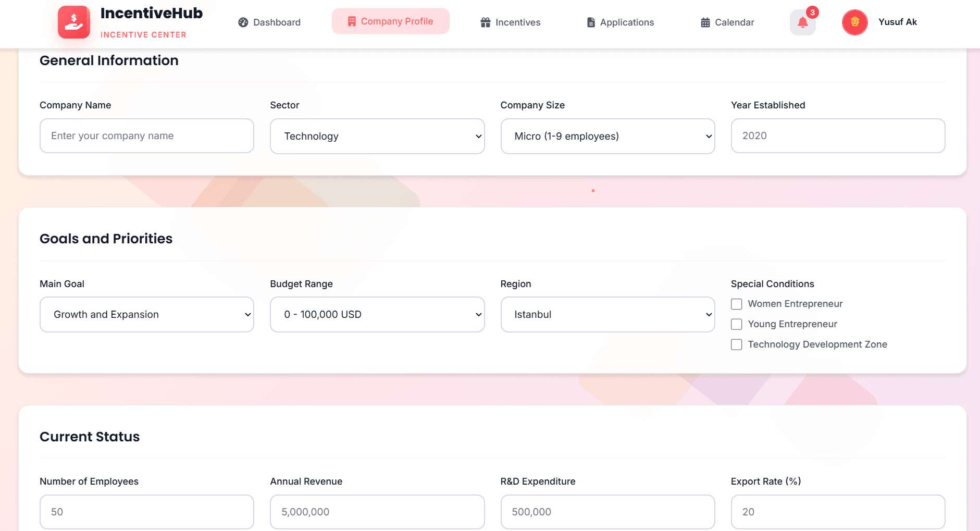This screenshot has width=980, height=531.
Task: Toggle Technology Development Zone condition
Action: [736, 344]
